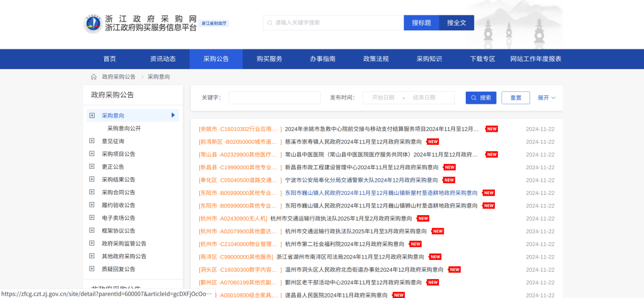The width and height of the screenshot is (644, 298).
Task: Expand the 更正公告 category
Action: [x=92, y=167]
